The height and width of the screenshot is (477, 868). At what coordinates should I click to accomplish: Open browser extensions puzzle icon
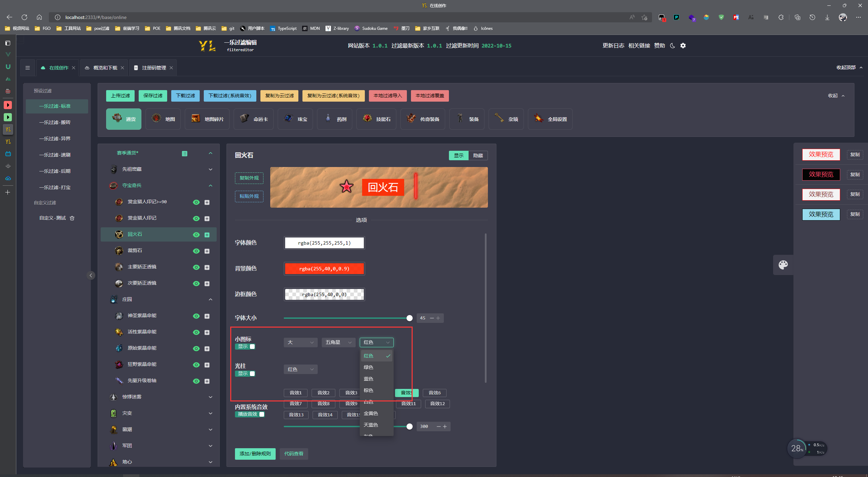tap(781, 17)
